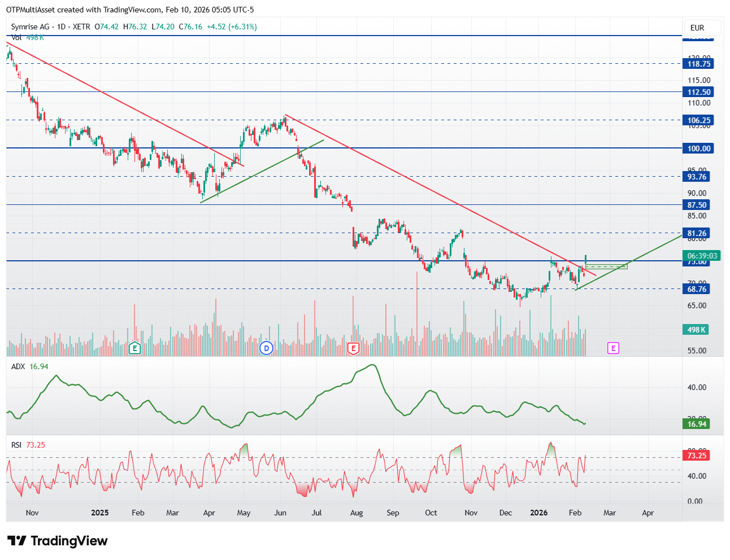Screen dimensions: 730x560
Task: Click the Vol indicator legend label
Action: tap(16, 37)
